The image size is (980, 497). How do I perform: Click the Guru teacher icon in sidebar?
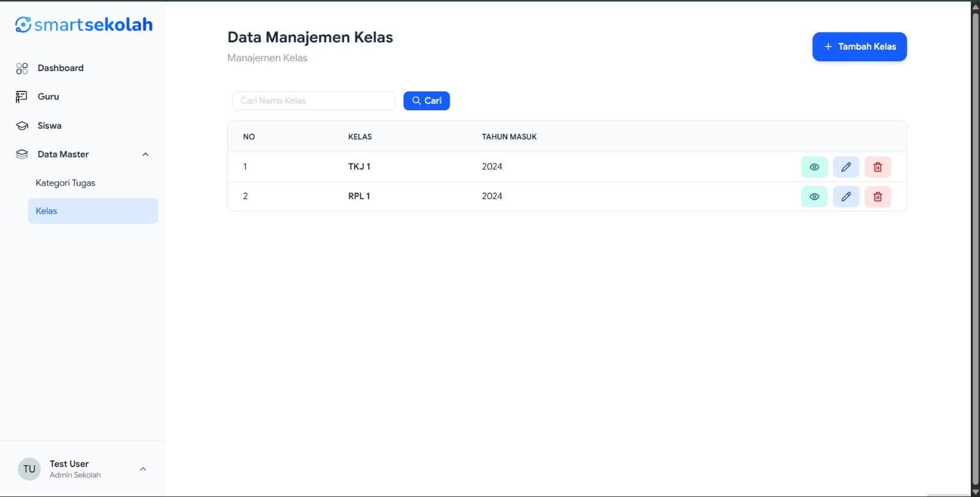22,97
